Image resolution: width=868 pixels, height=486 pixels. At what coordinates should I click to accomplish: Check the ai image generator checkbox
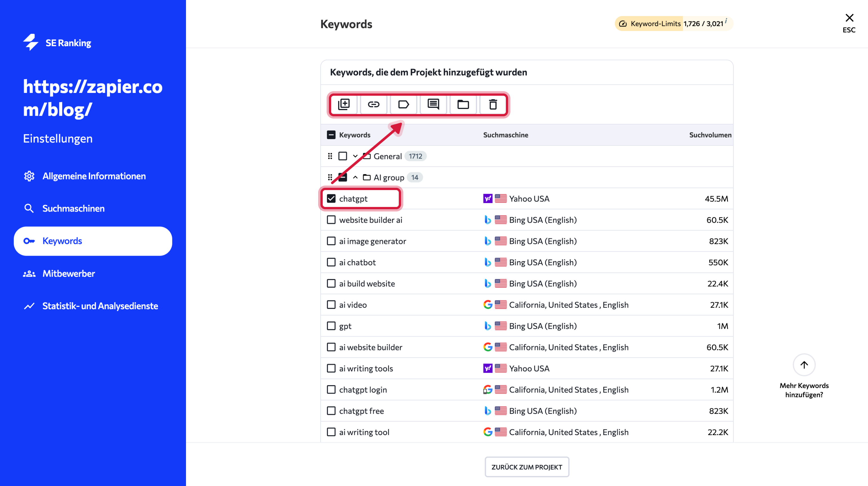pyautogui.click(x=331, y=241)
